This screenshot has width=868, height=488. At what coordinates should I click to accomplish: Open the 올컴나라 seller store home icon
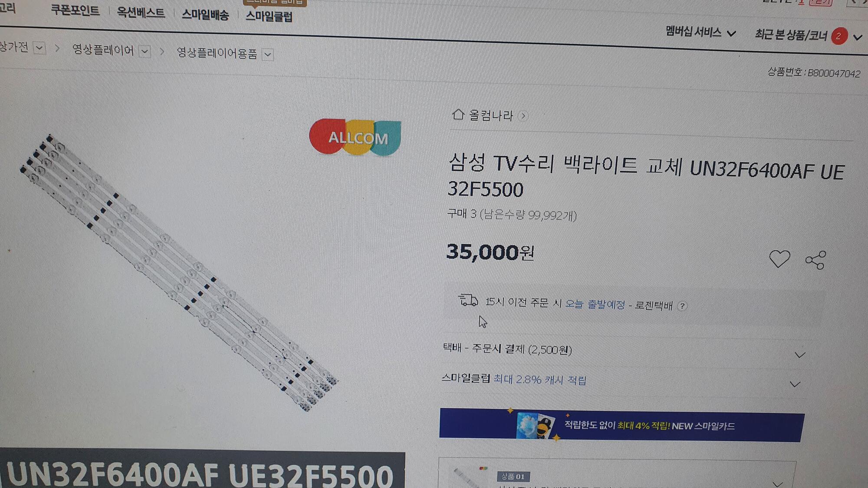click(x=458, y=115)
